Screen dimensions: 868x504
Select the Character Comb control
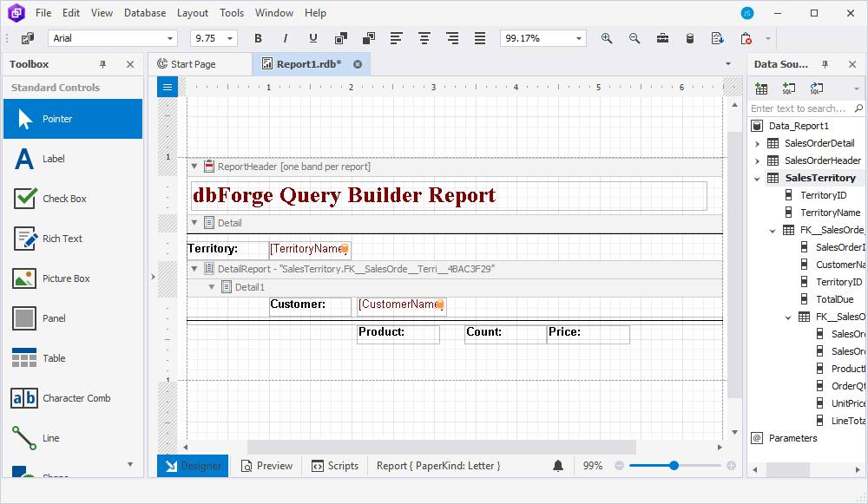point(73,398)
